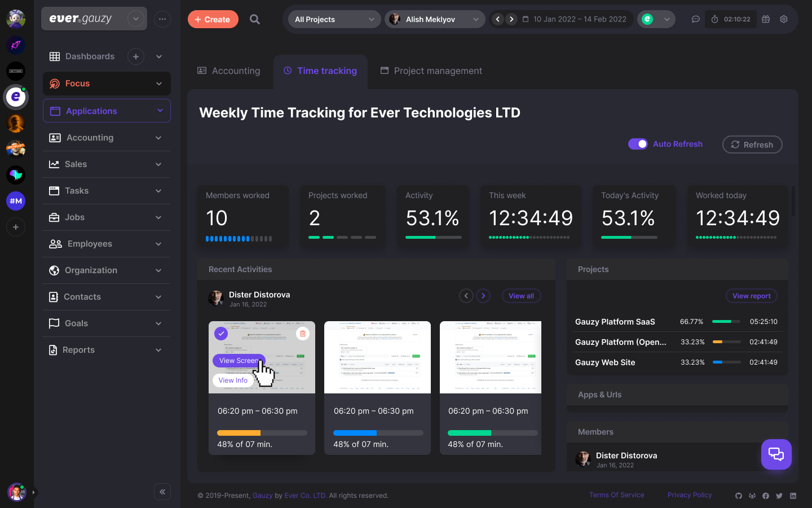Open the GitHub icon in the footer
The height and width of the screenshot is (508, 812).
coord(739,496)
